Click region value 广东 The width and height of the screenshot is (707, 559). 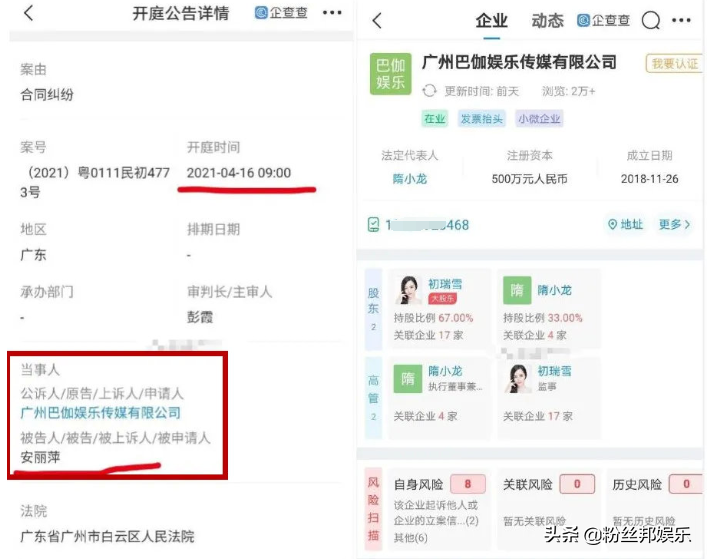point(33,255)
